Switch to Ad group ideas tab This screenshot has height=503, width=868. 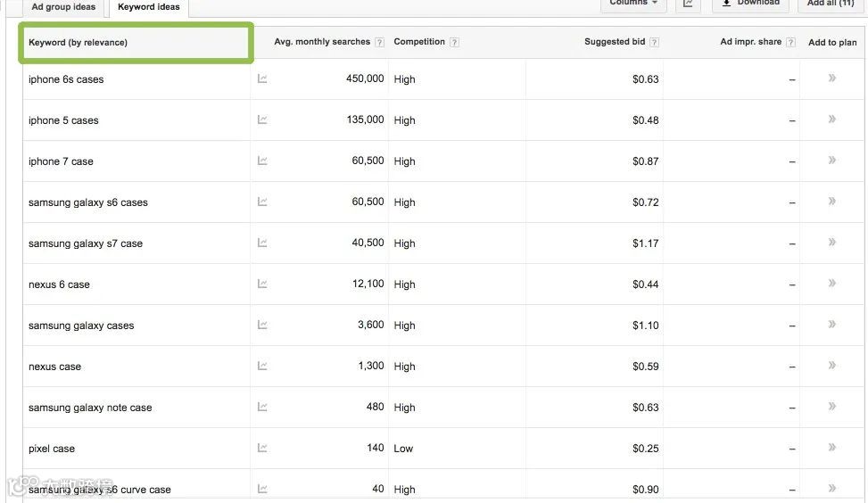(x=63, y=7)
